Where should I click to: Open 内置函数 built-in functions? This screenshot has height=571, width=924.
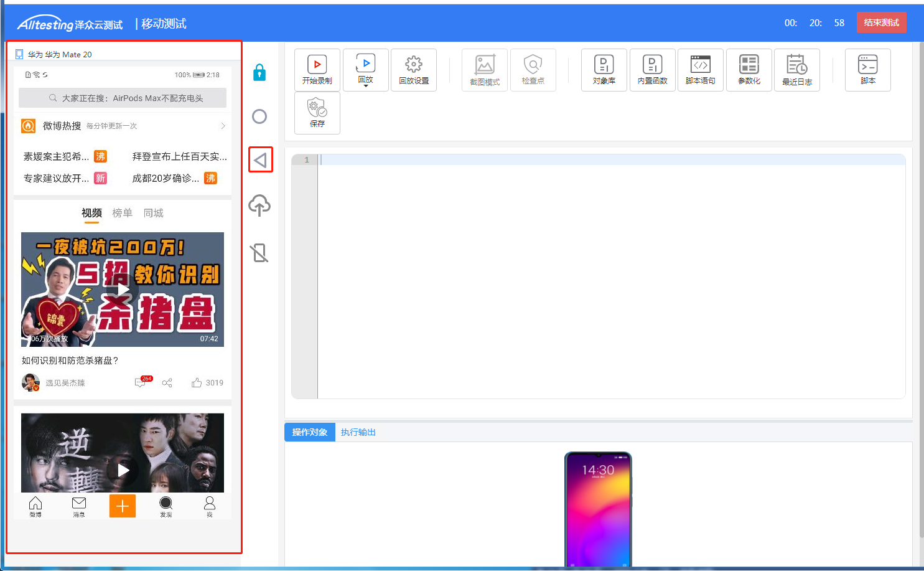point(653,70)
